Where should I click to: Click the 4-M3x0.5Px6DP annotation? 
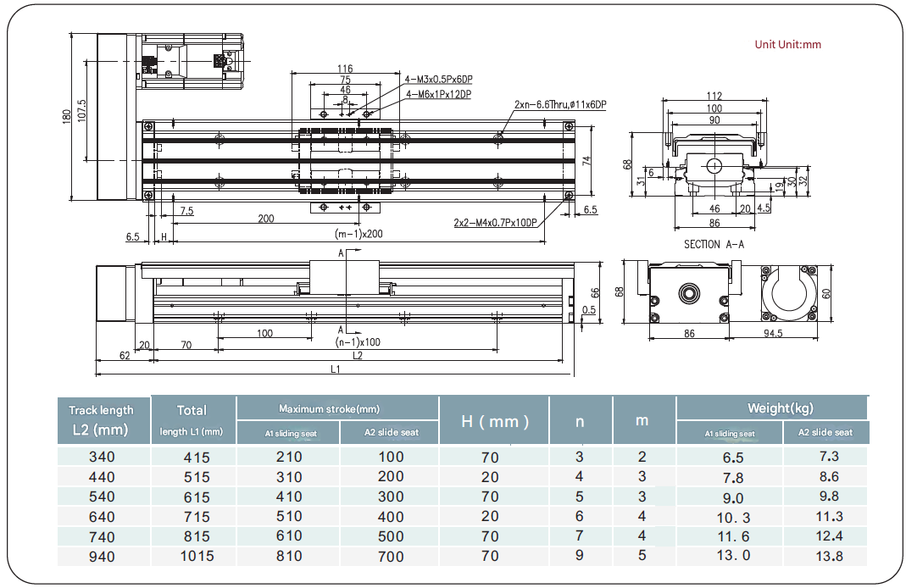(x=438, y=79)
